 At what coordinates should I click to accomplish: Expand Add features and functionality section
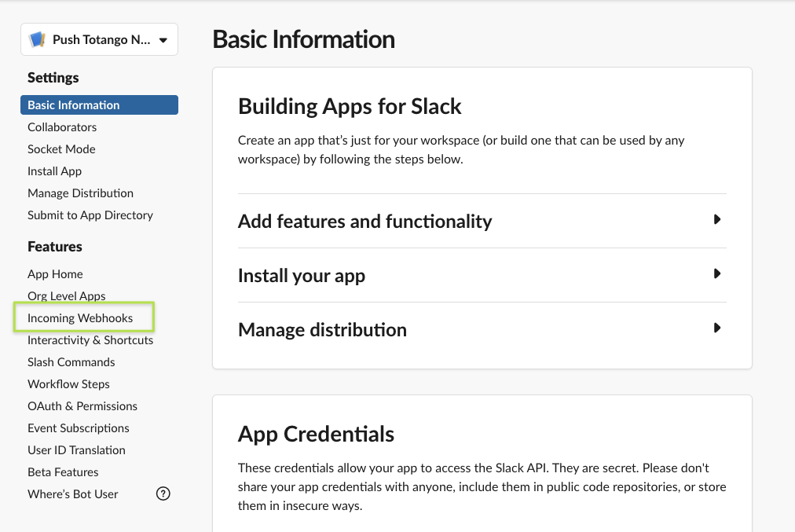pyautogui.click(x=482, y=221)
